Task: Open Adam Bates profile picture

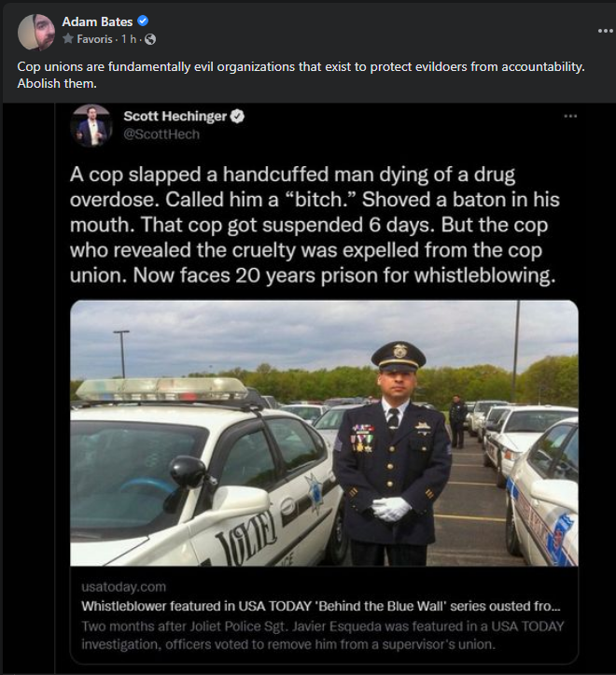Action: tap(36, 33)
